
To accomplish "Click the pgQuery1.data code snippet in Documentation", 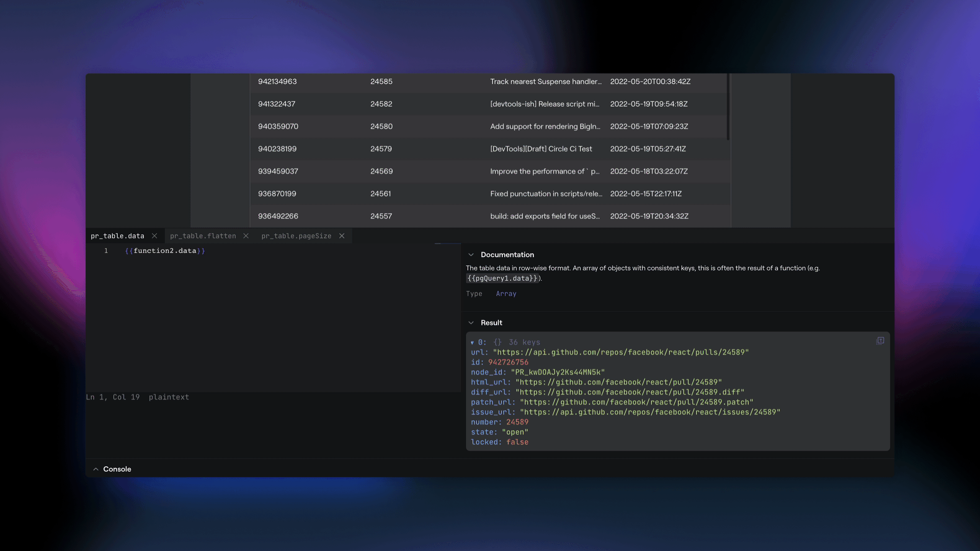I will (x=502, y=279).
